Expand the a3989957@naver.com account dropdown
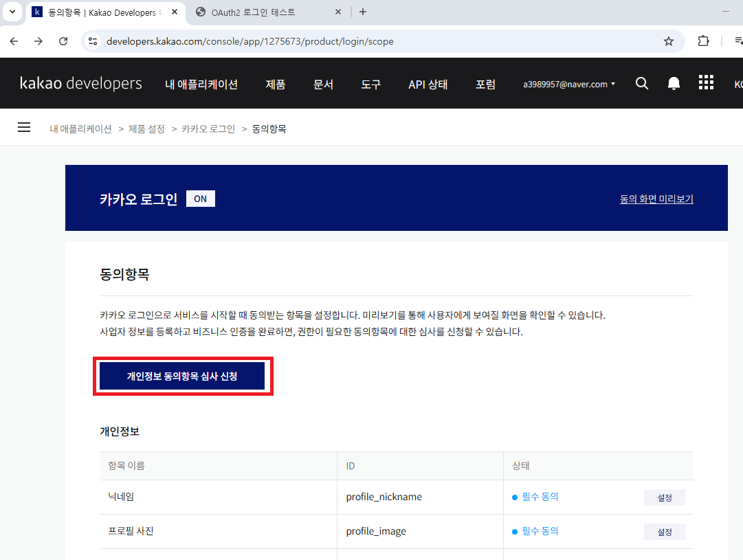Image resolution: width=743 pixels, height=560 pixels. (569, 85)
